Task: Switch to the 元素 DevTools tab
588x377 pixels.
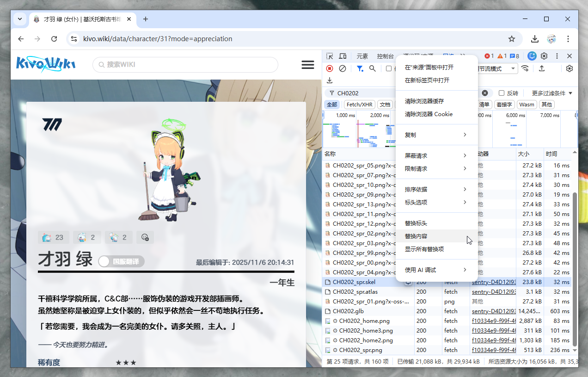Action: click(x=362, y=56)
